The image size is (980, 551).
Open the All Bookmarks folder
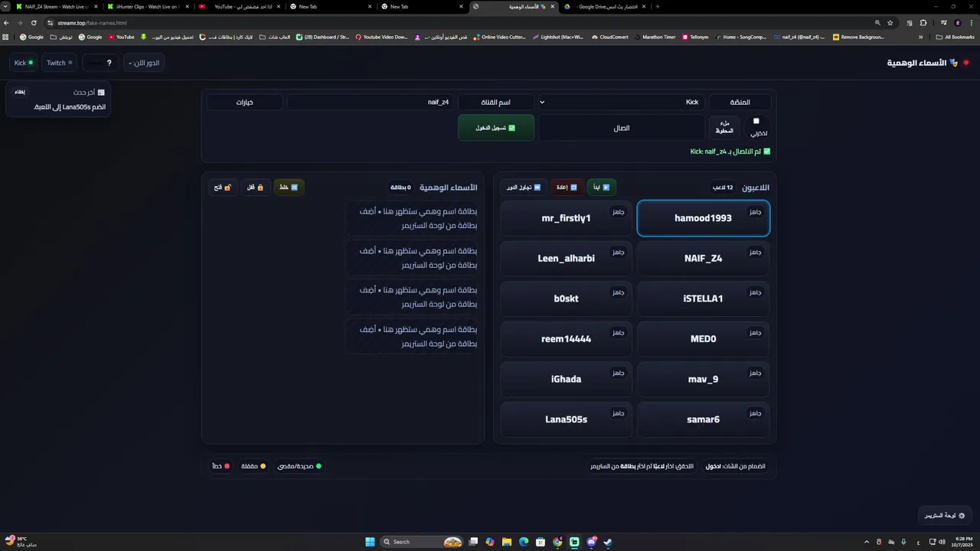click(955, 37)
